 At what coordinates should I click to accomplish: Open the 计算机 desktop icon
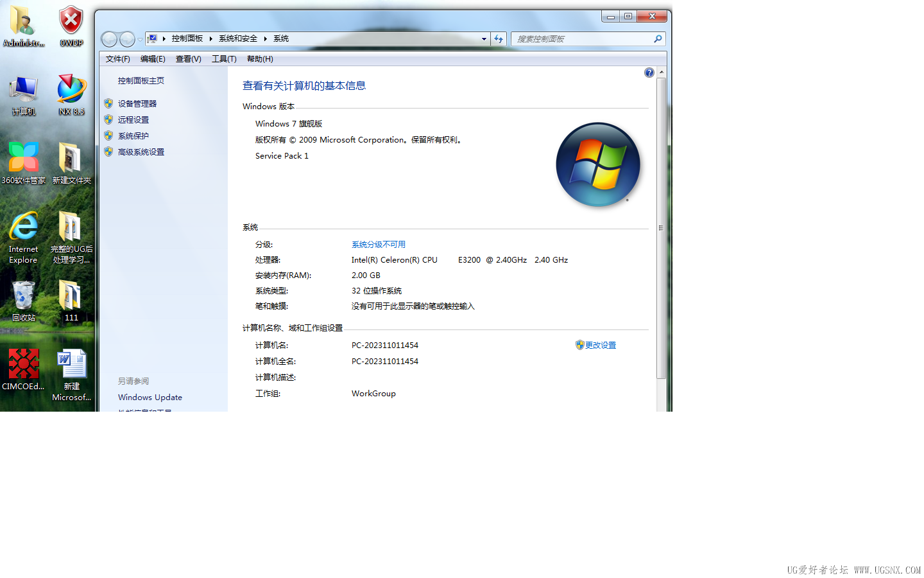pos(24,95)
